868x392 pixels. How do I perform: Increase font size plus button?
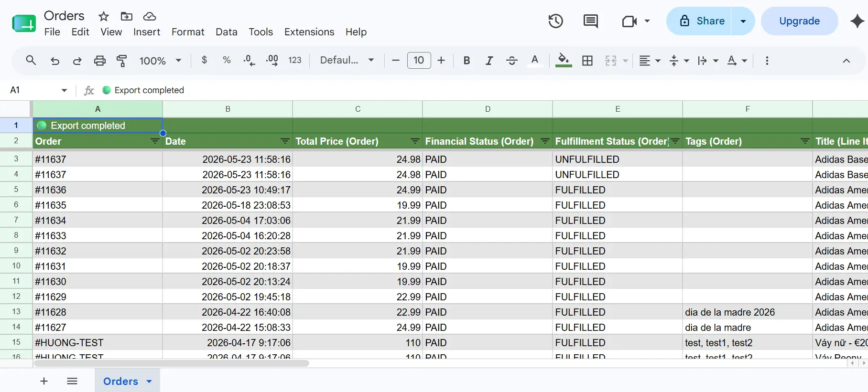point(441,60)
